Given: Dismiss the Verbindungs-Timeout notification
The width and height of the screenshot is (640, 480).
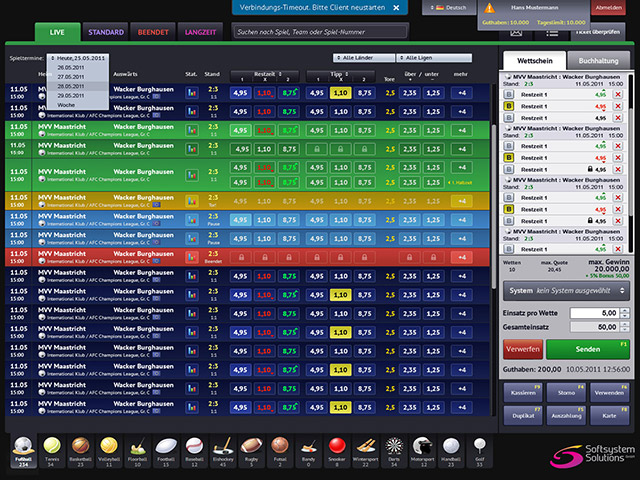Looking at the screenshot, I should pyautogui.click(x=396, y=8).
